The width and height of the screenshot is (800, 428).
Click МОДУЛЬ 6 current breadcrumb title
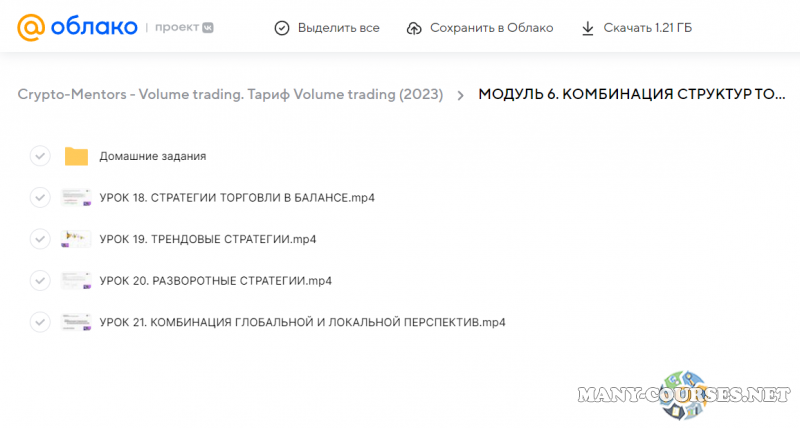click(x=632, y=95)
